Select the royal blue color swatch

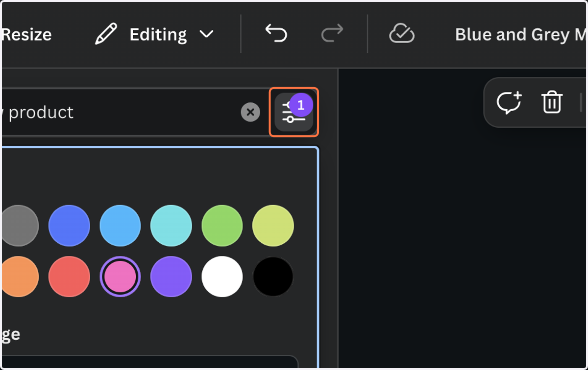coord(69,226)
